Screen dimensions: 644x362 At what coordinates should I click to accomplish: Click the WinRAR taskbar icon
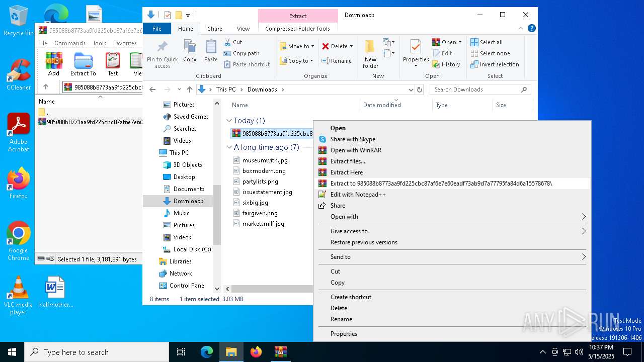pyautogui.click(x=281, y=352)
